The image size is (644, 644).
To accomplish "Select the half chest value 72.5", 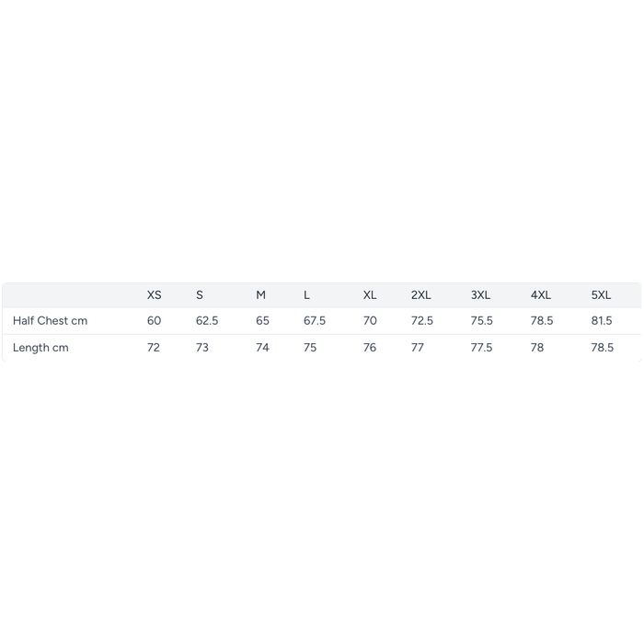I will [x=422, y=321].
